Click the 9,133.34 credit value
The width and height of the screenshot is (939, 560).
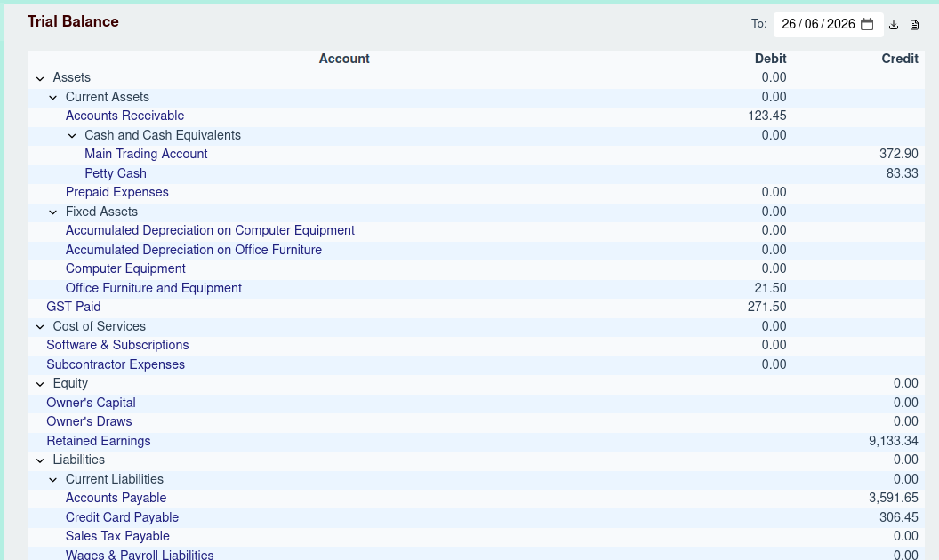(x=894, y=441)
